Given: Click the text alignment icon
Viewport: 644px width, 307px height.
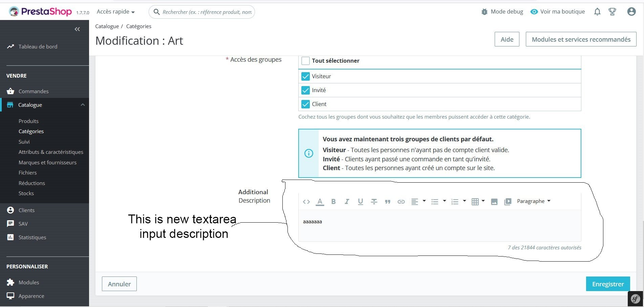Looking at the screenshot, I should pos(414,202).
